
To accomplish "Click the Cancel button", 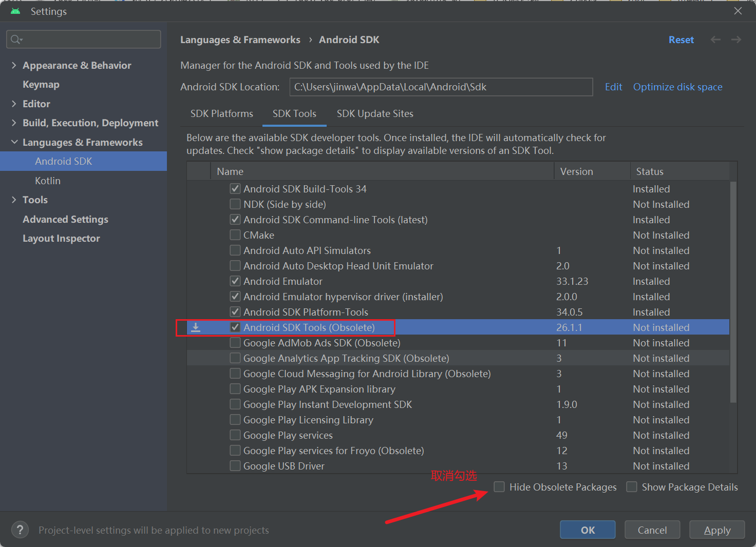I will pyautogui.click(x=652, y=530).
